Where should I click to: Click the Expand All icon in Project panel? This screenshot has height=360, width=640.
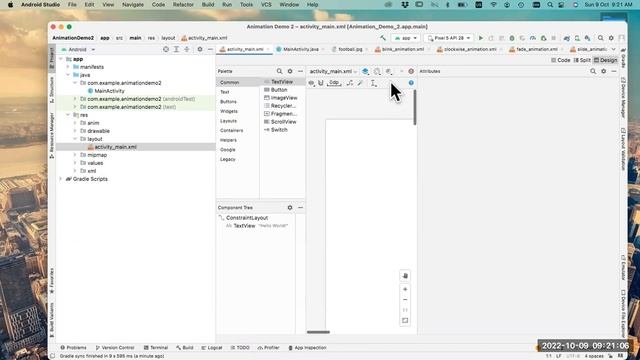176,49
